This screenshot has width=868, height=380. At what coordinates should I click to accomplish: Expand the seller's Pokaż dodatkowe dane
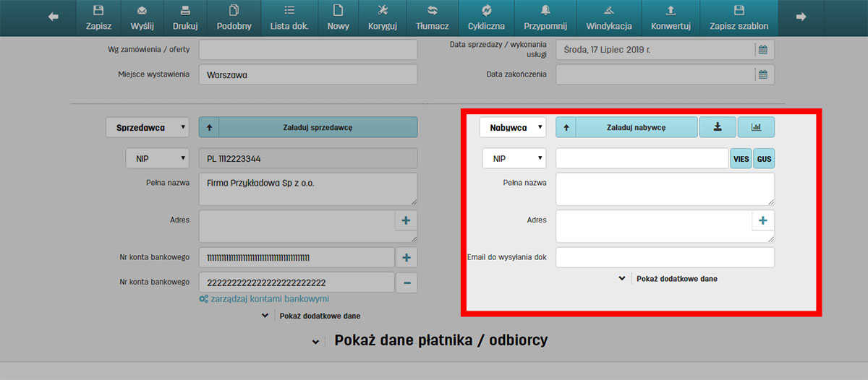(312, 316)
